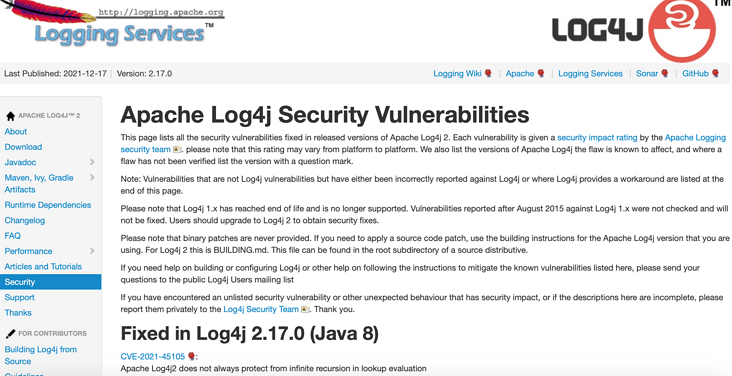Go to the Download page
This screenshot has width=732, height=376.
(x=23, y=147)
